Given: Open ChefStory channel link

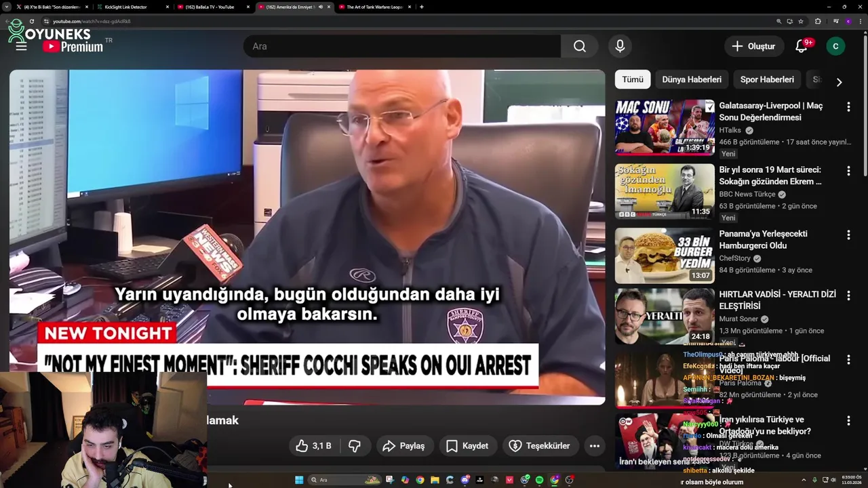Looking at the screenshot, I should 734,258.
